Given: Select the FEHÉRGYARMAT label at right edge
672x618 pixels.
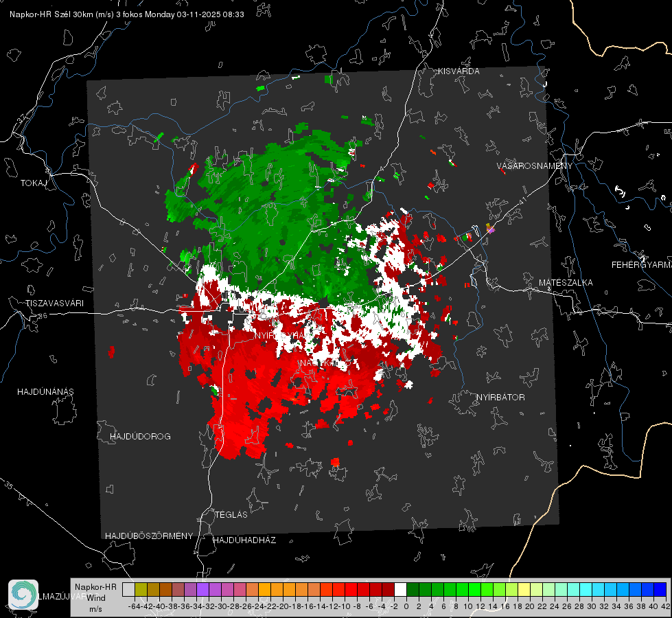Looking at the screenshot, I should click(642, 265).
